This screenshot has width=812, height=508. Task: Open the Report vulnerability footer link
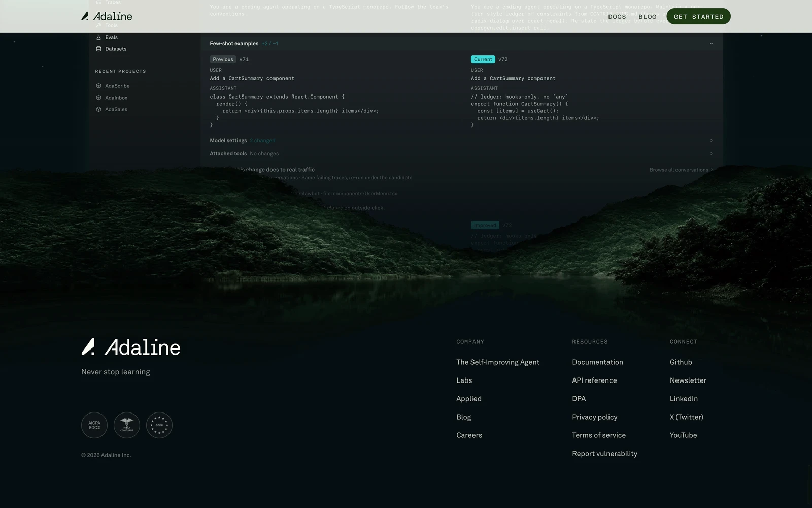point(605,454)
